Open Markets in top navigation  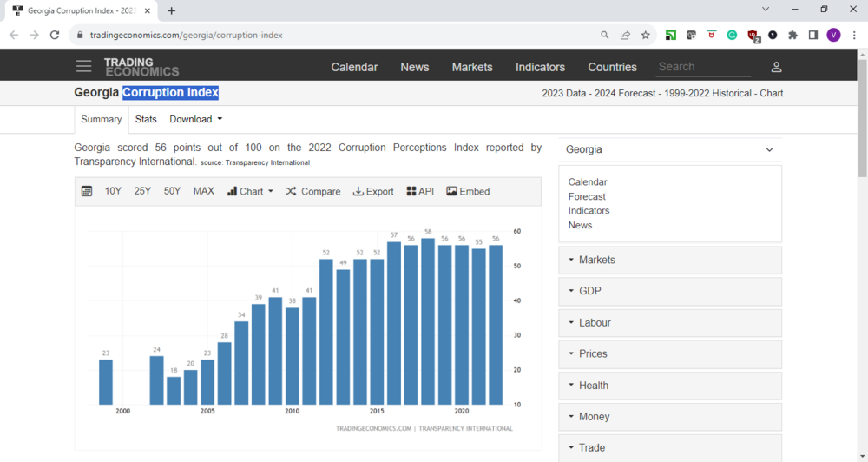472,67
